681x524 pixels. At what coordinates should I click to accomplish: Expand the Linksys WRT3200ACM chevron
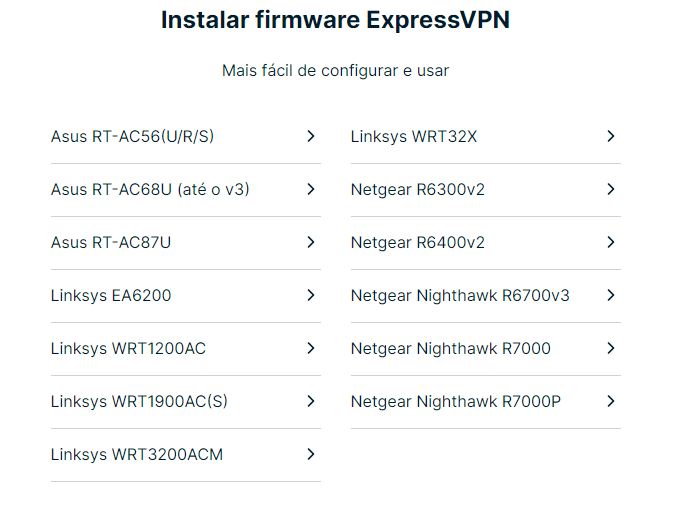(x=311, y=454)
